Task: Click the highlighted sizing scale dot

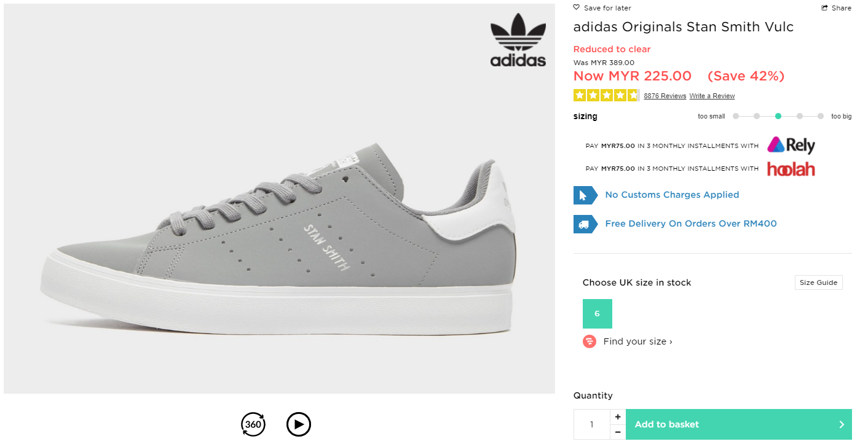Action: [x=778, y=116]
